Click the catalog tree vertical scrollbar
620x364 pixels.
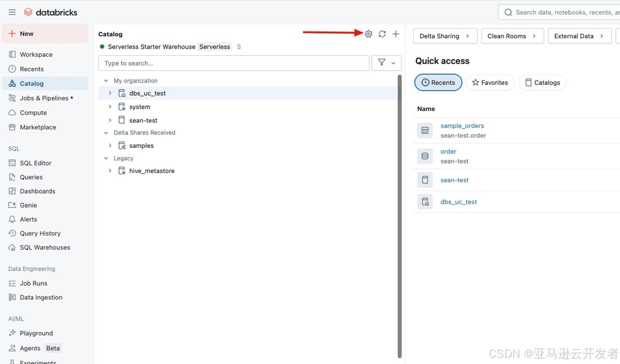[400, 216]
